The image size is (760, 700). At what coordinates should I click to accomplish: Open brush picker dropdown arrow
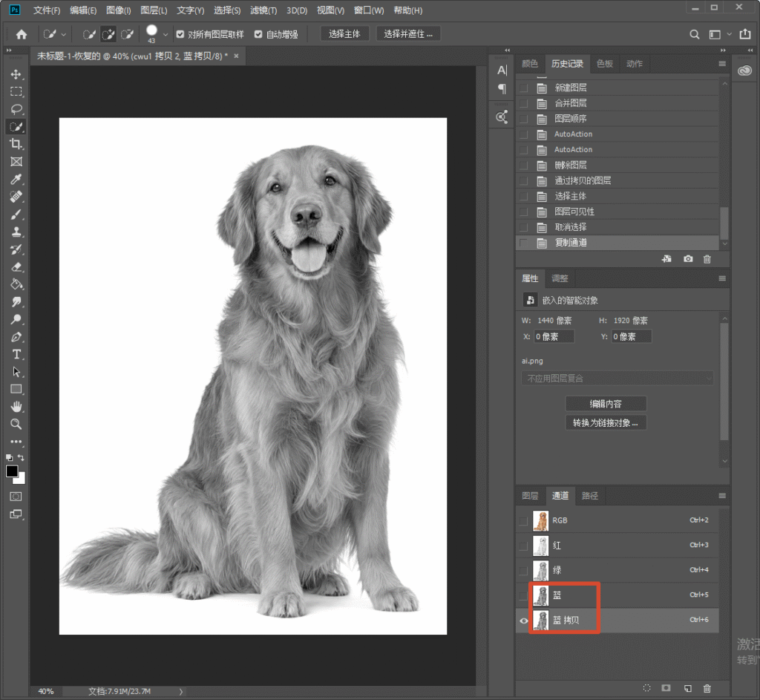click(166, 34)
